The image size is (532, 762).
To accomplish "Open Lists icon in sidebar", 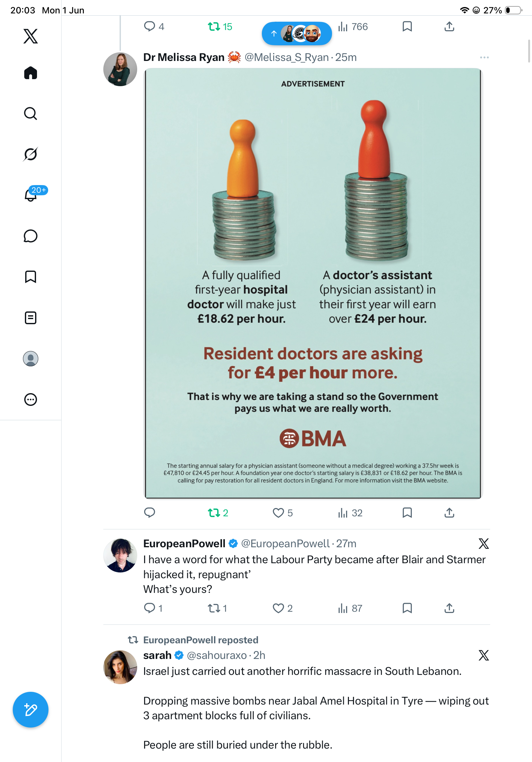I will pos(31,318).
